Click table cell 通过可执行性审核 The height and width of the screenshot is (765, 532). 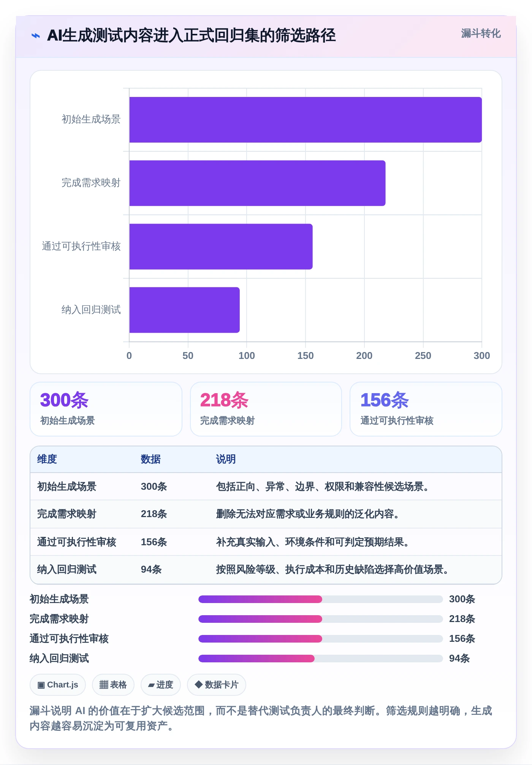(77, 542)
